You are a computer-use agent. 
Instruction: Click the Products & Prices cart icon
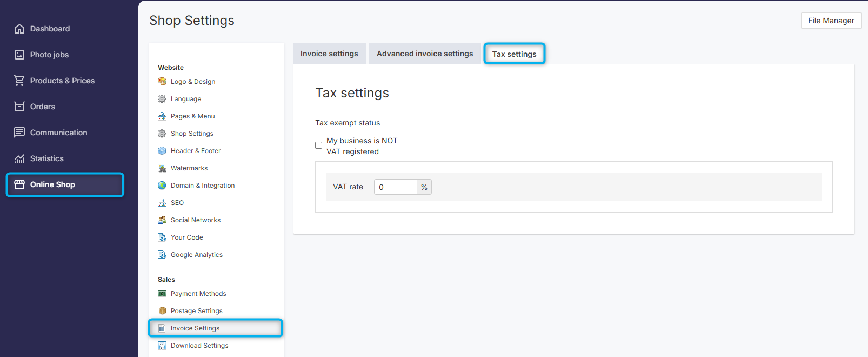(19, 81)
